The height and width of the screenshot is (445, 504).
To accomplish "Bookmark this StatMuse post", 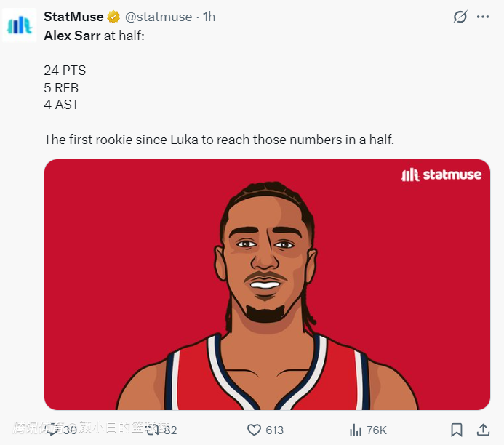I will coord(456,430).
